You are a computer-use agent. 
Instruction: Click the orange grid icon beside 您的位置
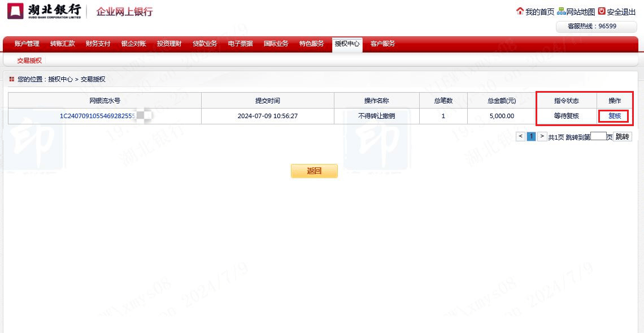(x=11, y=79)
